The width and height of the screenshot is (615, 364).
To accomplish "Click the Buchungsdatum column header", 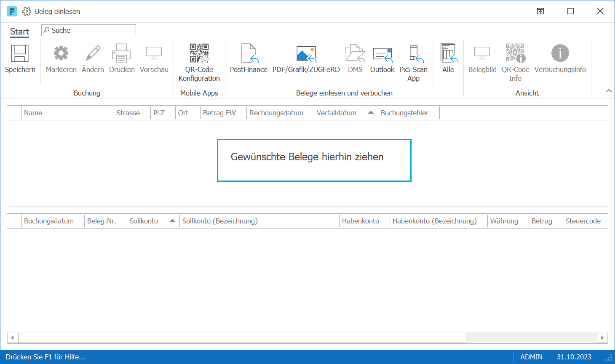I will [x=53, y=221].
